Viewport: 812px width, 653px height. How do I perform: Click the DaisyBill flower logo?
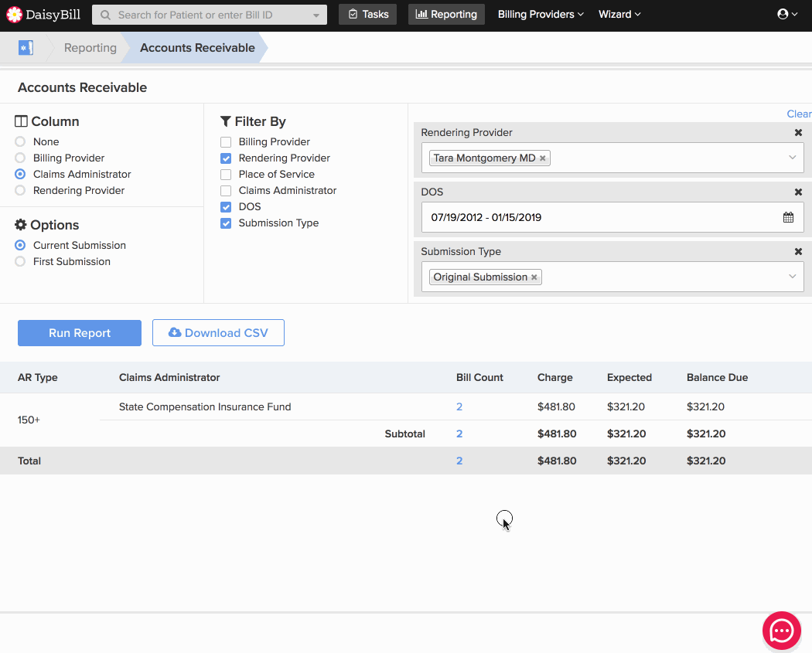tap(15, 15)
